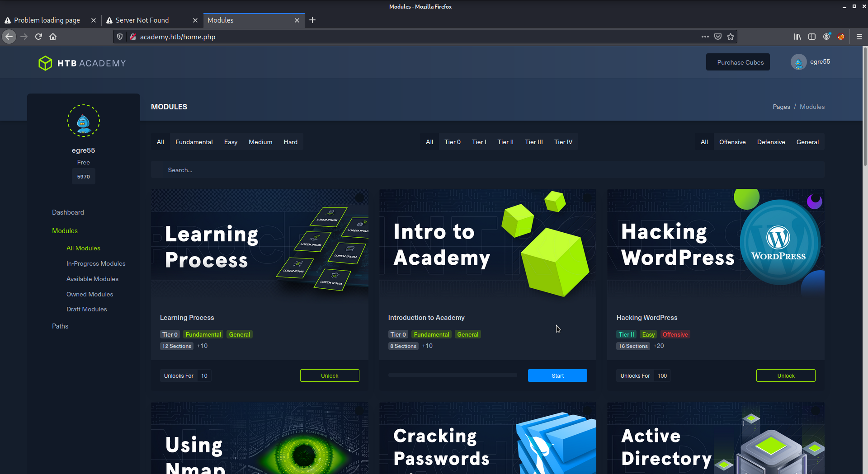Switch to the Server Not Found tab
The image size is (868, 474).
142,20
